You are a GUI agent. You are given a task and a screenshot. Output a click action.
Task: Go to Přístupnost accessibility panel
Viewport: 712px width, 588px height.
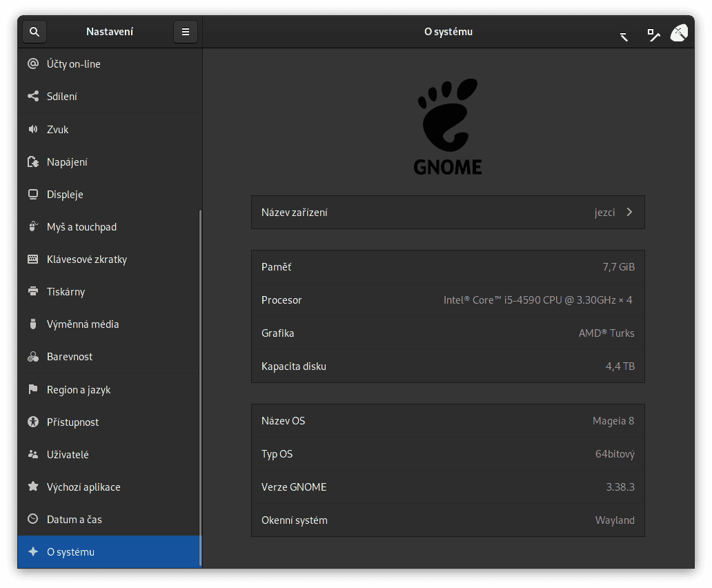[x=110, y=422]
